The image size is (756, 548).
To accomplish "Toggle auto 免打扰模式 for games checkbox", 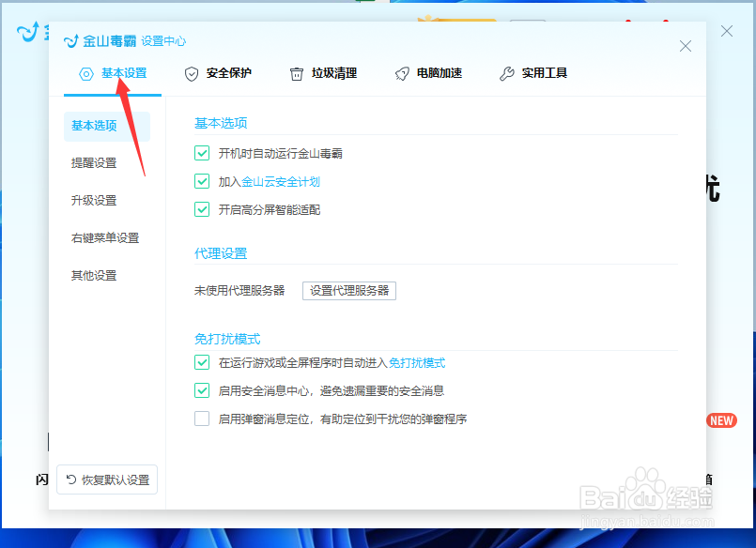I will (202, 362).
